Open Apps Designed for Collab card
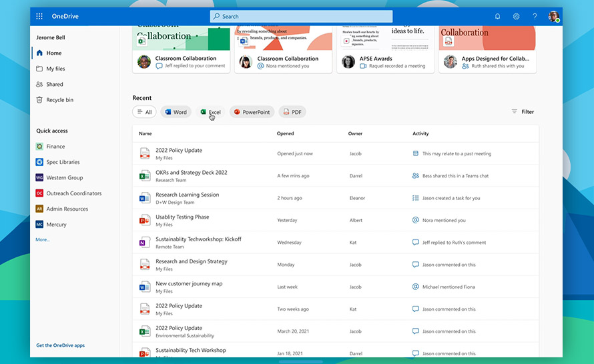Image resolution: width=594 pixels, height=364 pixels. point(488,49)
